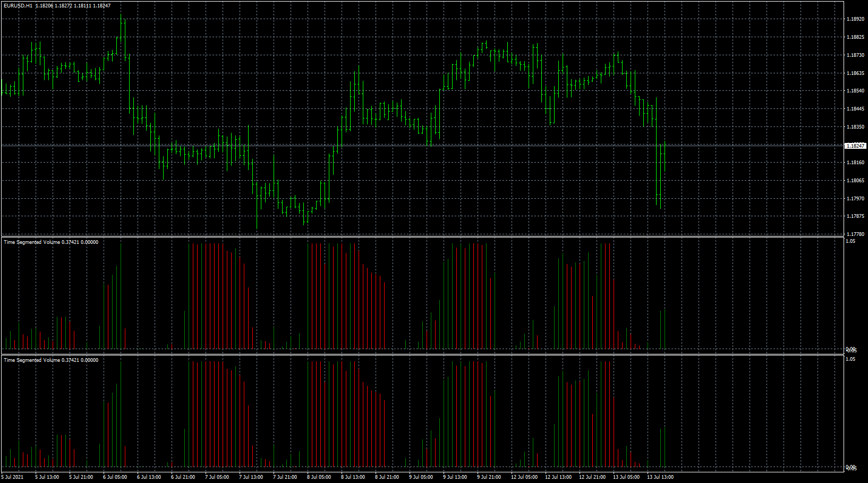Viewport: 868px width, 483px height.
Task: Click the 1.18825 price axis label
Action: [x=855, y=37]
